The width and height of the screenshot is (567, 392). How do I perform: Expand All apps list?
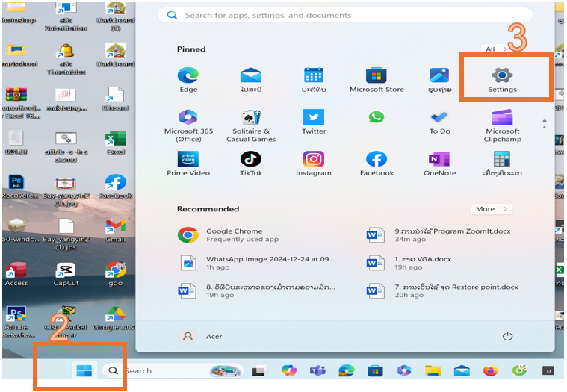(495, 49)
